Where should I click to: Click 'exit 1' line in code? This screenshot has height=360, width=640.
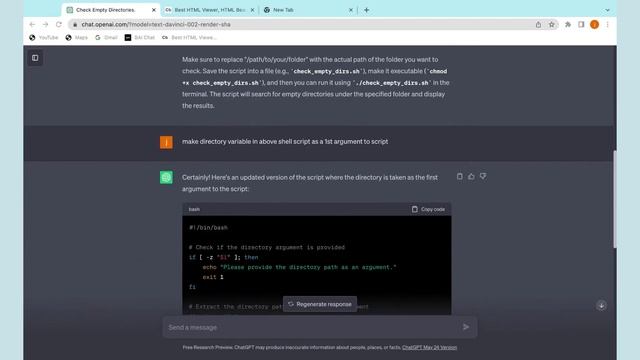point(213,277)
